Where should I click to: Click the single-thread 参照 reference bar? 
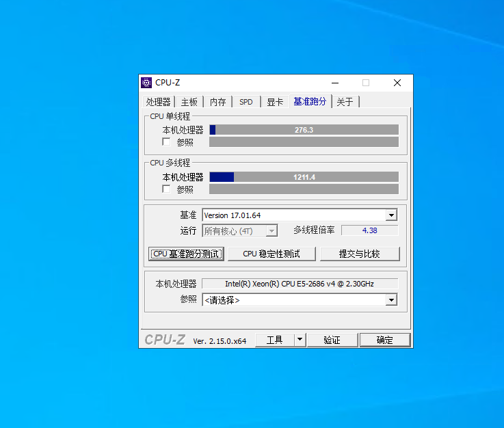[304, 142]
